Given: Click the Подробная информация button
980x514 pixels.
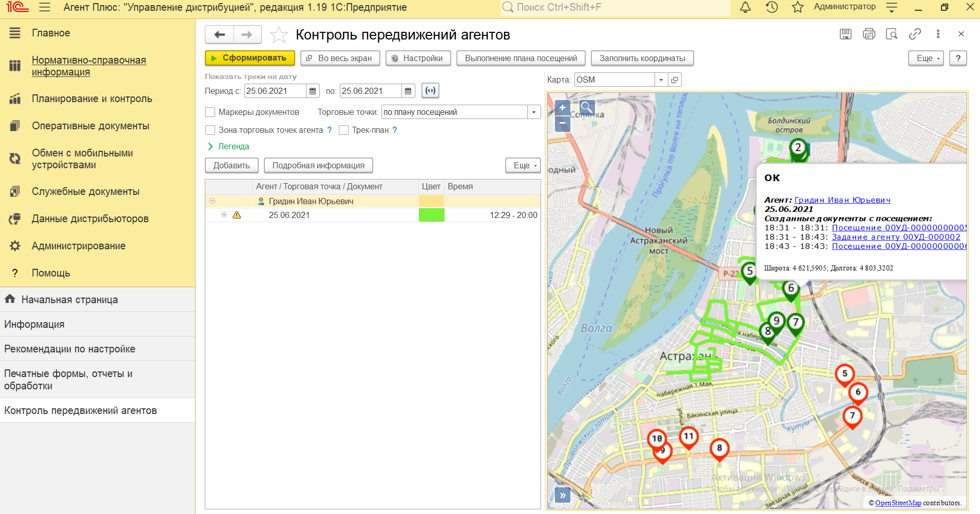Looking at the screenshot, I should [x=318, y=165].
